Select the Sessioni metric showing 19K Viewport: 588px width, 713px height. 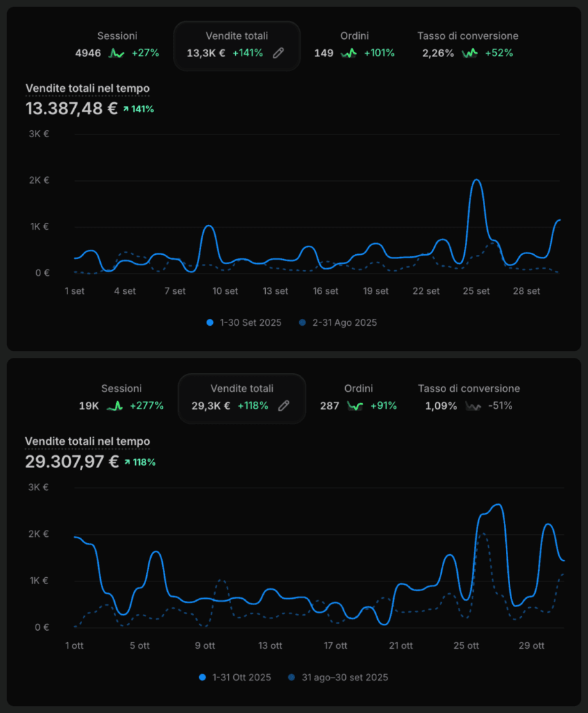[x=121, y=398]
